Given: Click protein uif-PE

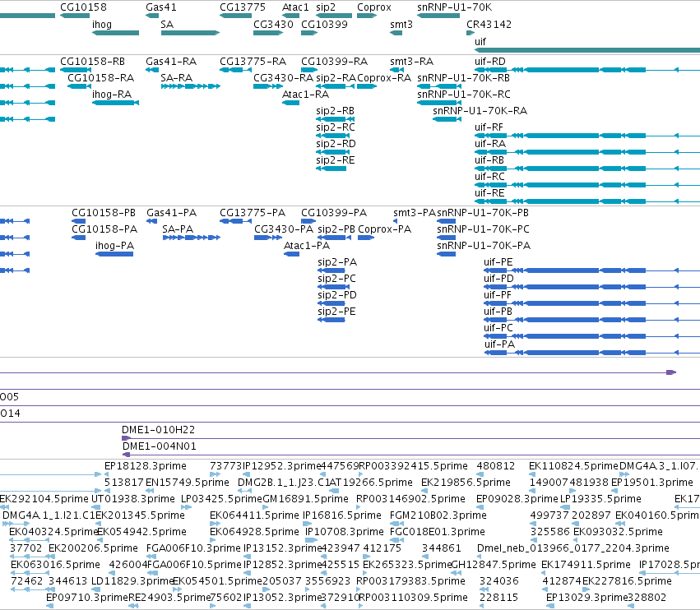Looking at the screenshot, I should pyautogui.click(x=591, y=270).
